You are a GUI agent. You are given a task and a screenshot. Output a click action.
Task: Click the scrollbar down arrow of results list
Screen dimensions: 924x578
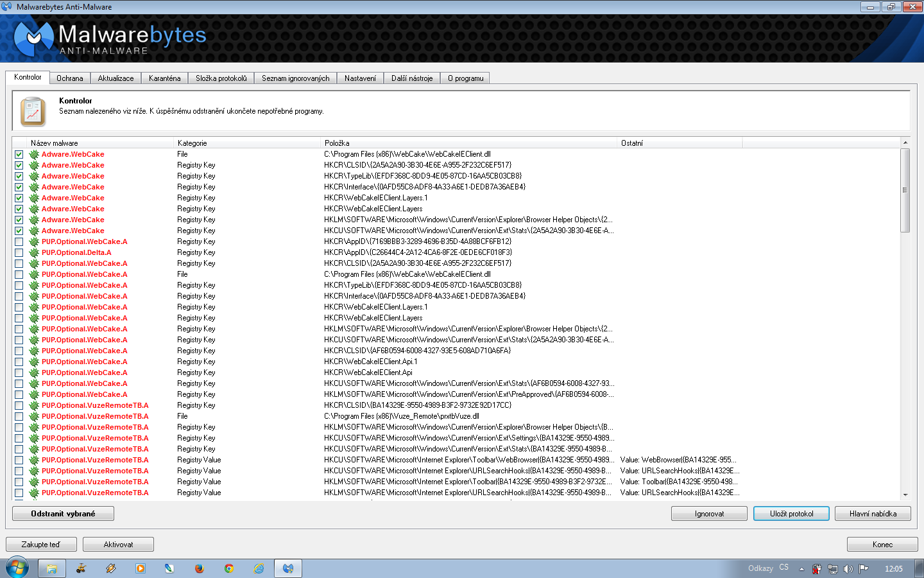click(x=905, y=495)
